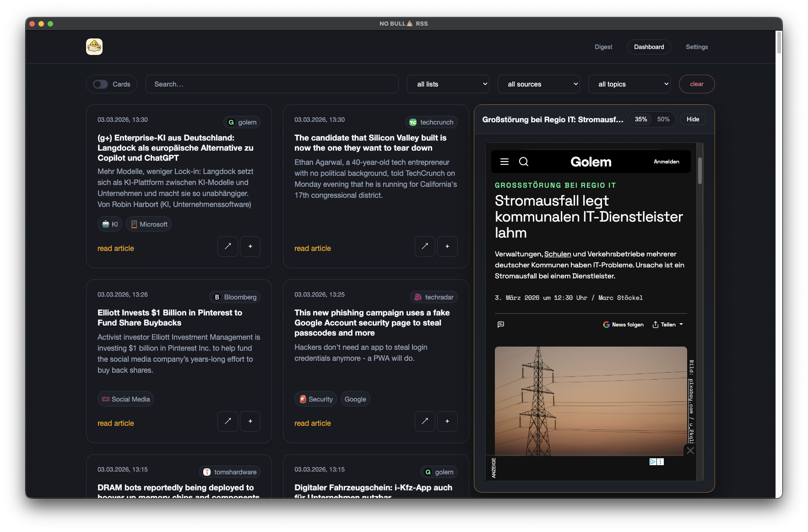Click the Enterprise-KI aus Deutschland headline

[x=175, y=148]
